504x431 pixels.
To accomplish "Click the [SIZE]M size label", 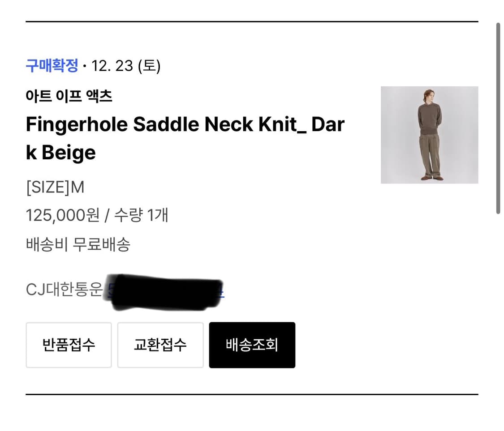I will click(55, 187).
